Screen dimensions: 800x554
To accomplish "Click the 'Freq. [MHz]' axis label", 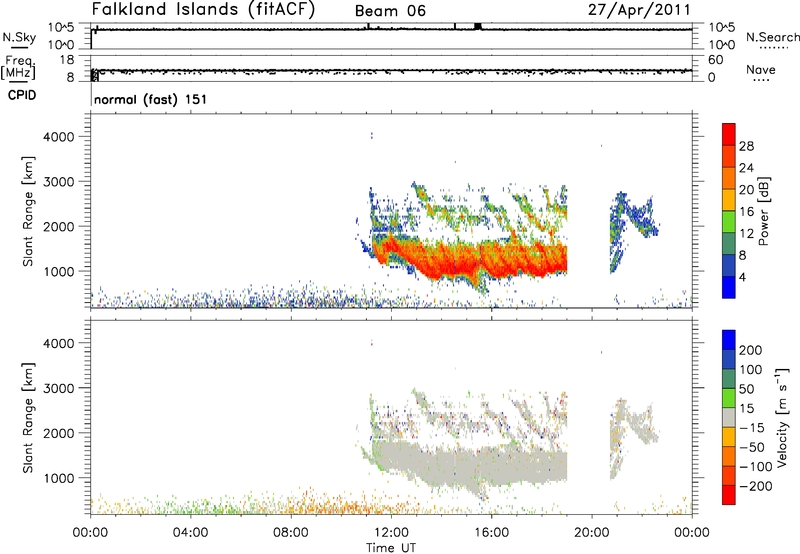I will (19, 67).
